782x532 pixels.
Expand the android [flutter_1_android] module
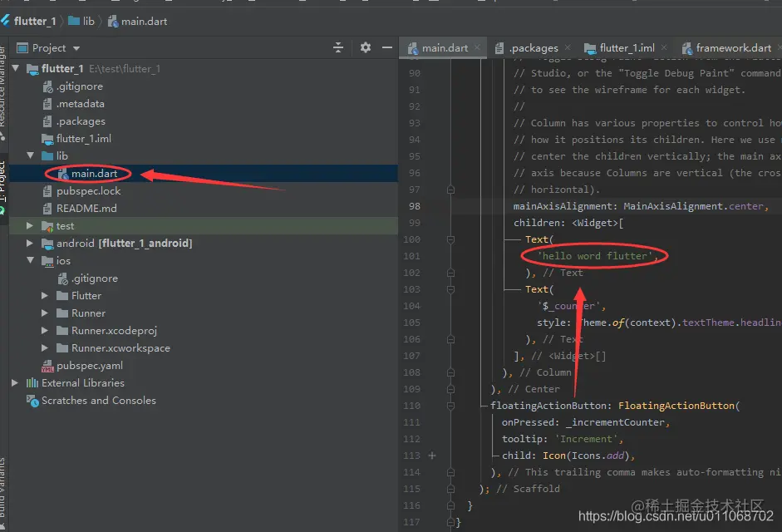(29, 243)
